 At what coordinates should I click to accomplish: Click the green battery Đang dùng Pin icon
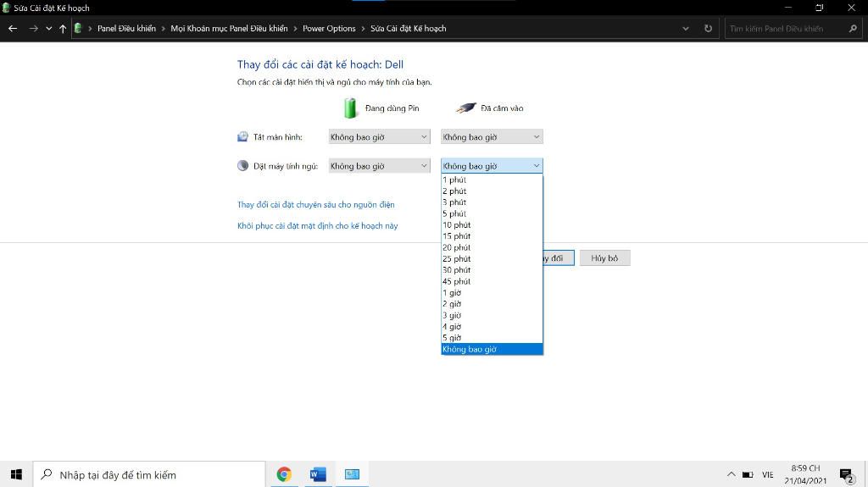(x=350, y=108)
